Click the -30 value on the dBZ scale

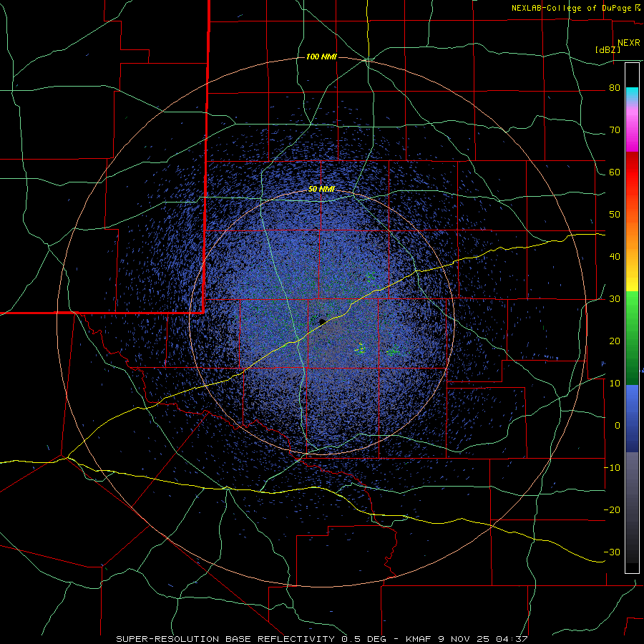(612, 552)
